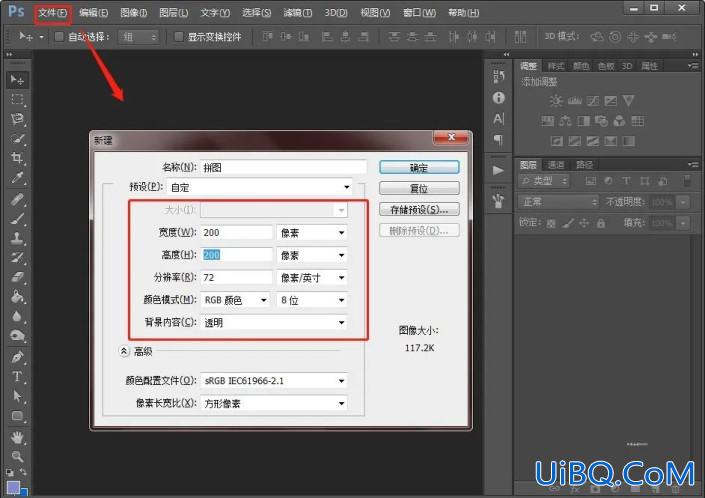Open the Info panel icon

point(498,98)
